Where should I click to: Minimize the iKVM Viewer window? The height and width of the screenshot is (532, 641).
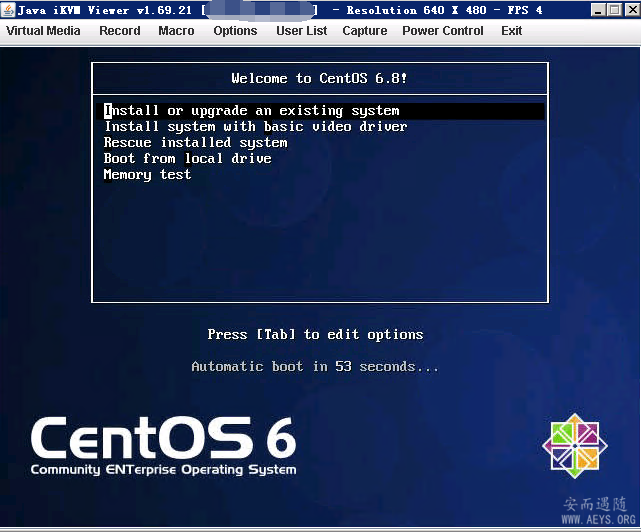[598, 10]
